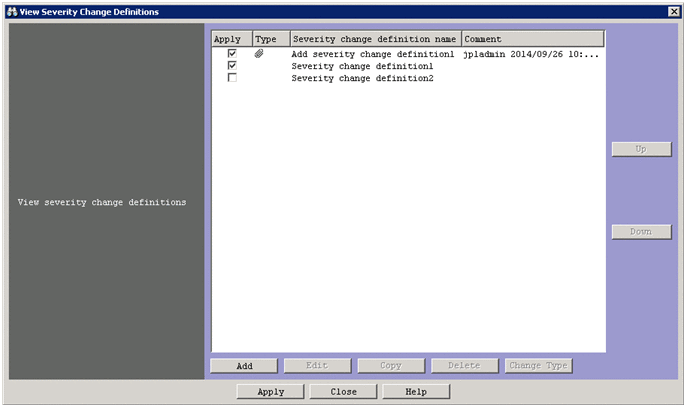Click the Comment column header
The height and width of the screenshot is (408, 687).
(532, 39)
